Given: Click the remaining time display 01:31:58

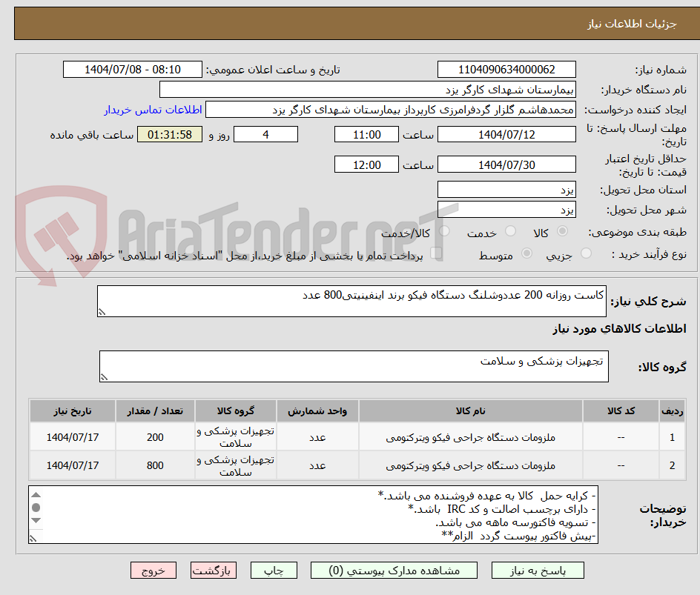Looking at the screenshot, I should click(169, 135).
